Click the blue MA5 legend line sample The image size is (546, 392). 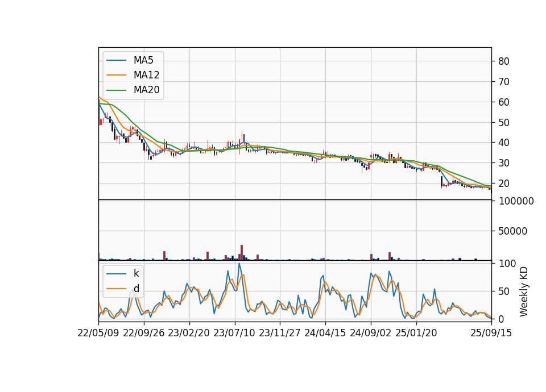click(x=116, y=60)
